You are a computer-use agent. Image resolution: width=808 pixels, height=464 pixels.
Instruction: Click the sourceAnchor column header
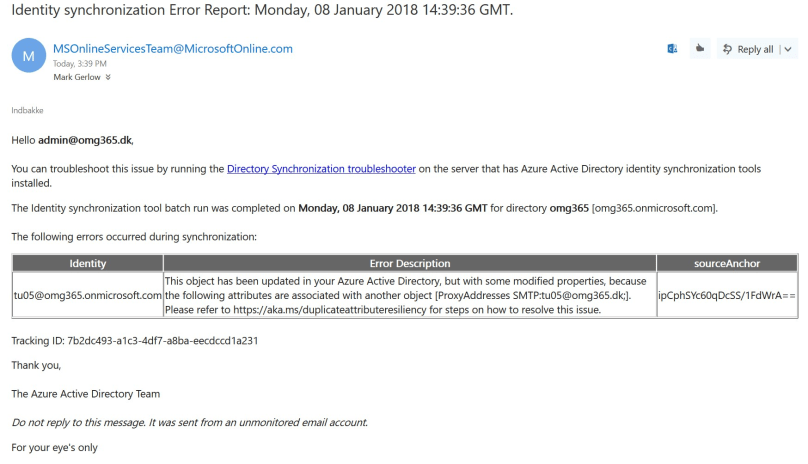[727, 263]
